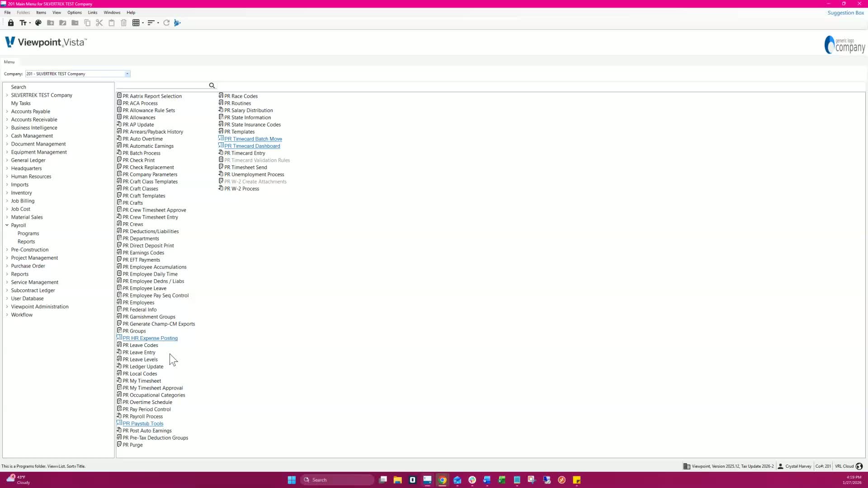The image size is (868, 488).
Task: Open the Options menu
Action: (75, 13)
